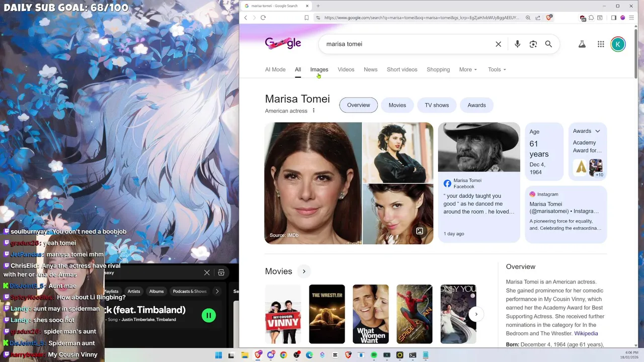Open image gallery icon on photo
The width and height of the screenshot is (644, 362).
click(x=420, y=231)
